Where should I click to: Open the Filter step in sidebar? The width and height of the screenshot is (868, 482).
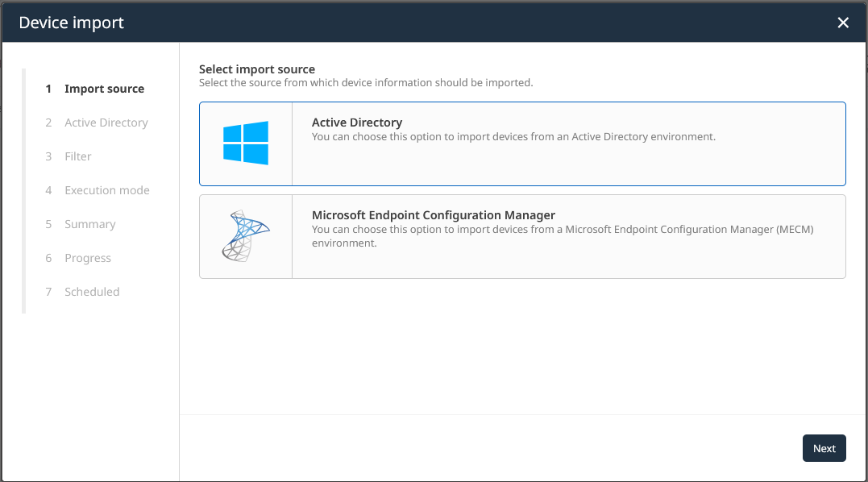[x=78, y=156]
